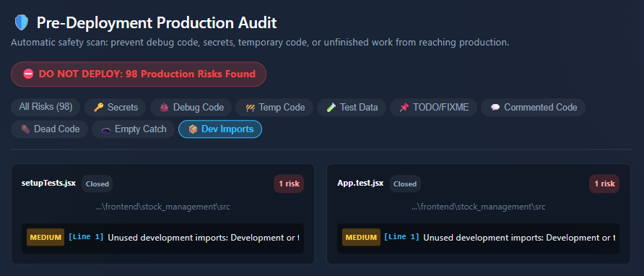Screen dimensions: 644x276
Task: Click the folder path under App.test.jsx
Action: click(479, 207)
